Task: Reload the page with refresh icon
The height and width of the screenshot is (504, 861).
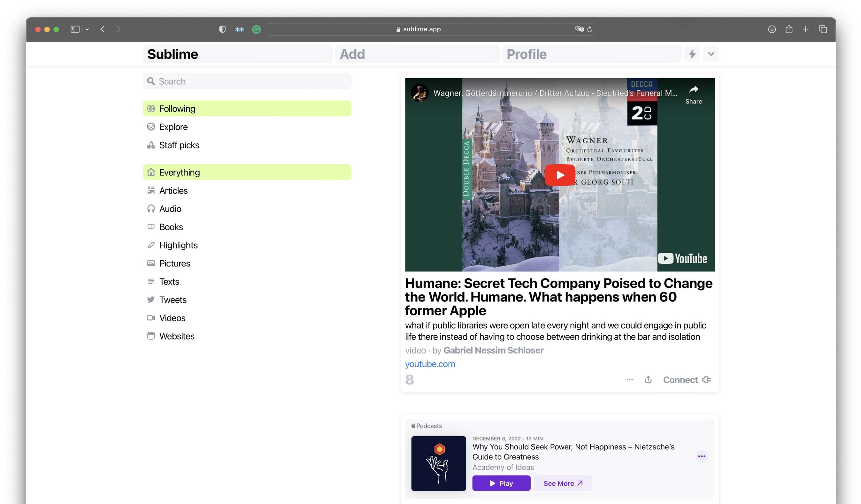Action: point(590,29)
